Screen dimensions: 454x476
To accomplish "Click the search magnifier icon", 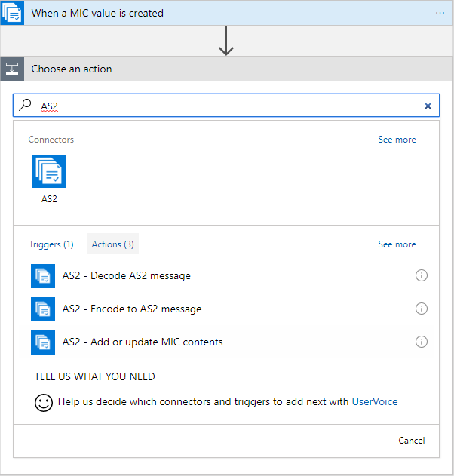I will (26, 106).
